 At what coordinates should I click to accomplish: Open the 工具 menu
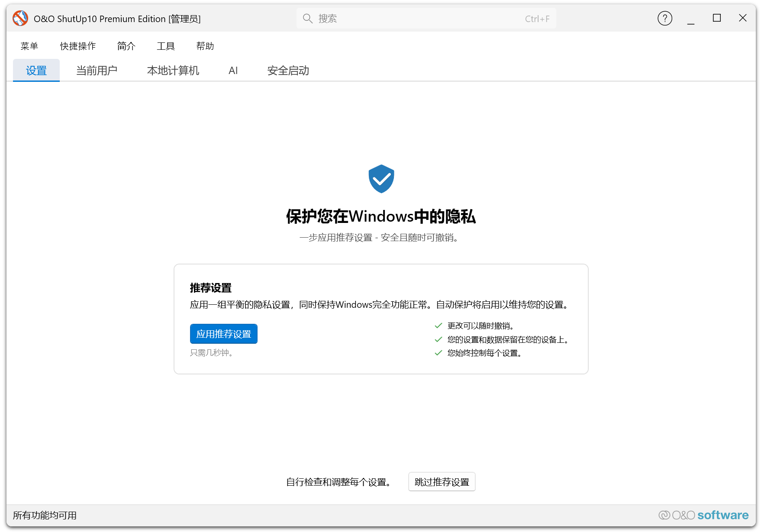tap(166, 46)
